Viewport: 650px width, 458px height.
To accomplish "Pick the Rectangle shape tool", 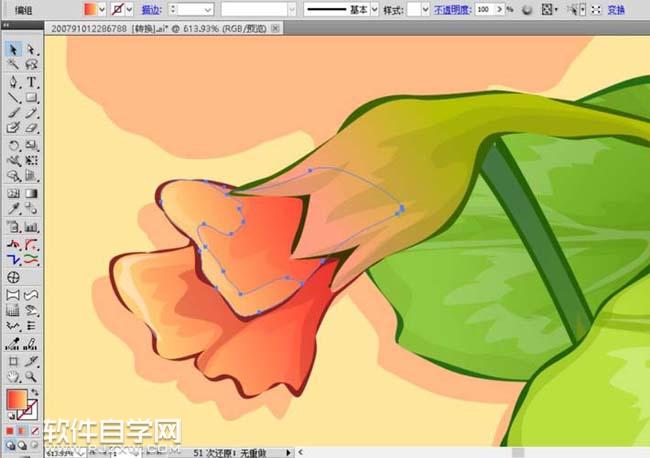I will pos(31,98).
